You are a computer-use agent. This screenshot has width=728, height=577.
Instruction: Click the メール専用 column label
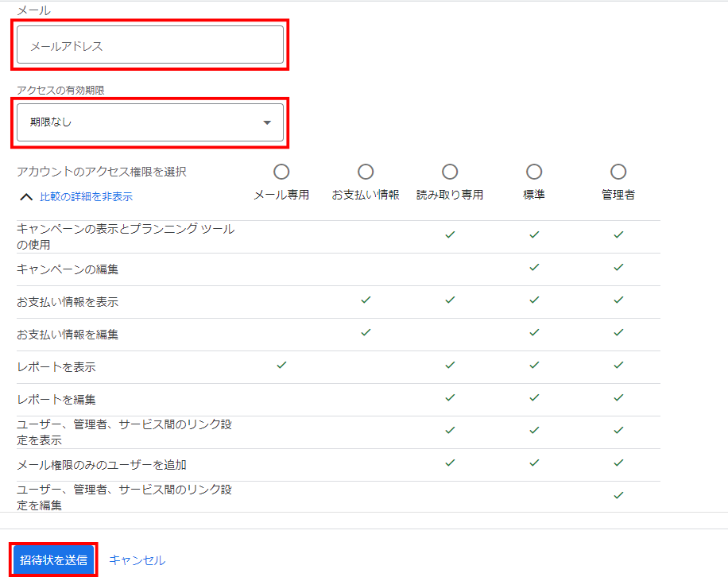click(x=281, y=195)
